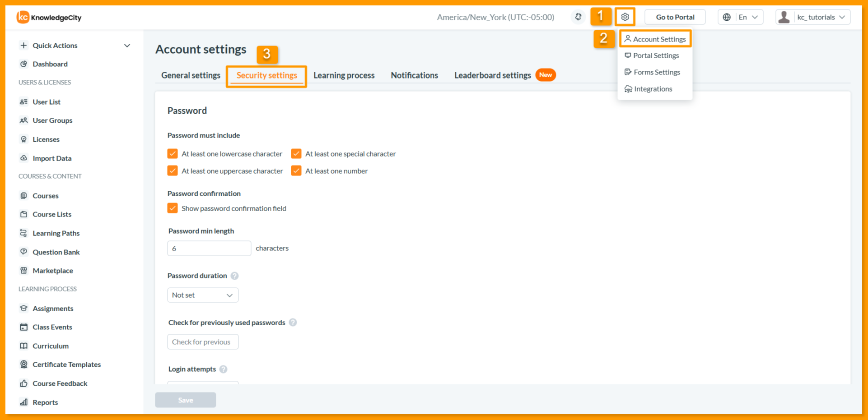Image resolution: width=868 pixels, height=420 pixels.
Task: Open the Leaderboard settings tab
Action: [x=493, y=75]
